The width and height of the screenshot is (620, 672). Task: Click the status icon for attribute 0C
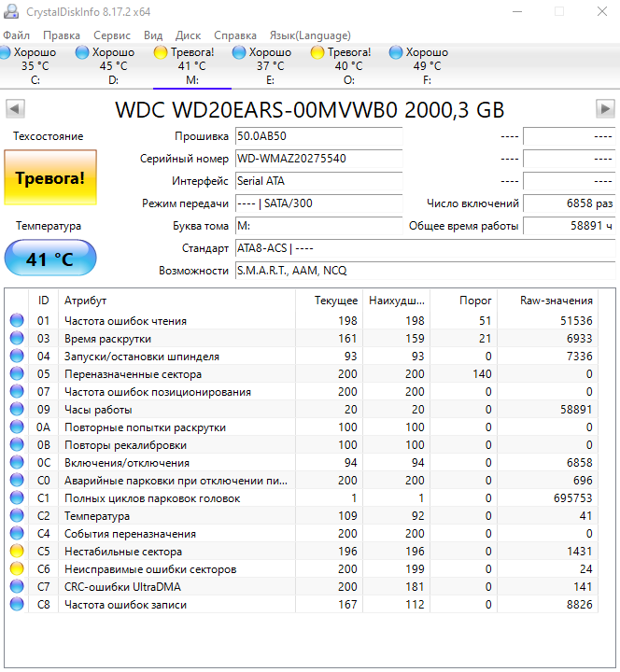coord(17,462)
